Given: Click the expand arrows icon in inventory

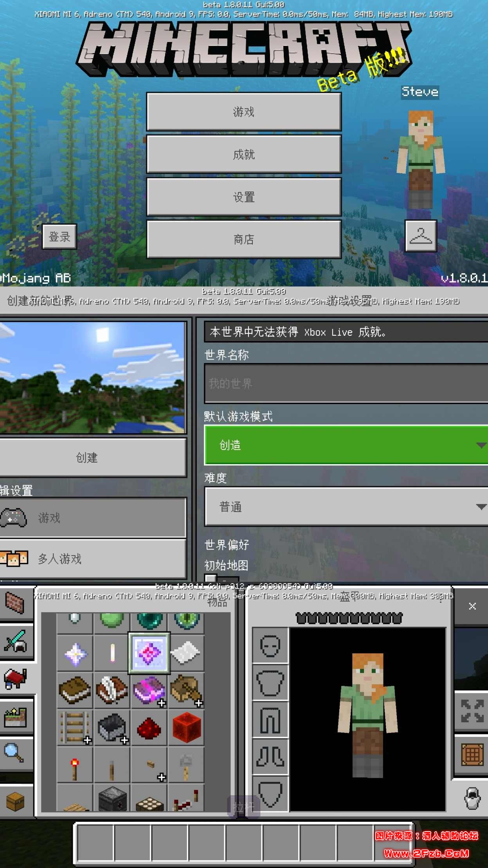Looking at the screenshot, I should (472, 711).
